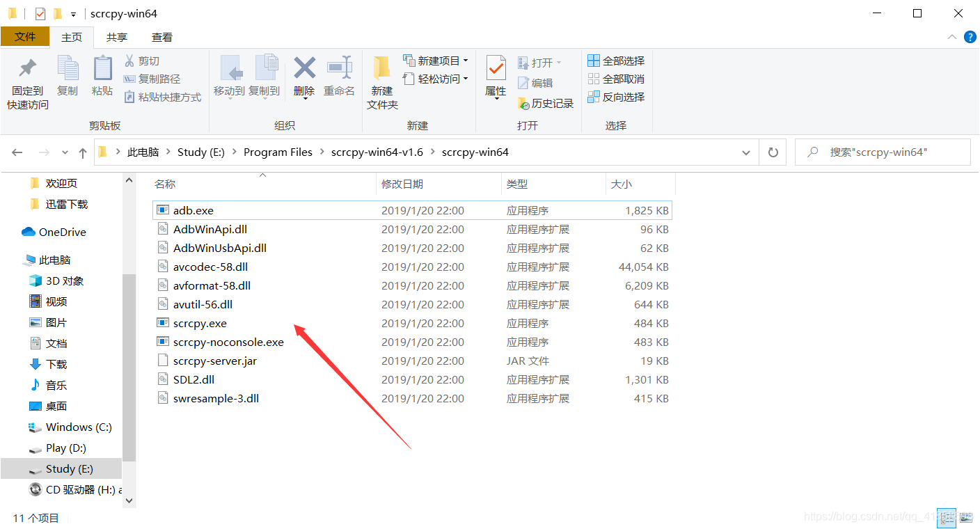Screen dimensions: 980x529
Task: Click Study (E:) in the address breadcrumb
Action: coord(201,152)
